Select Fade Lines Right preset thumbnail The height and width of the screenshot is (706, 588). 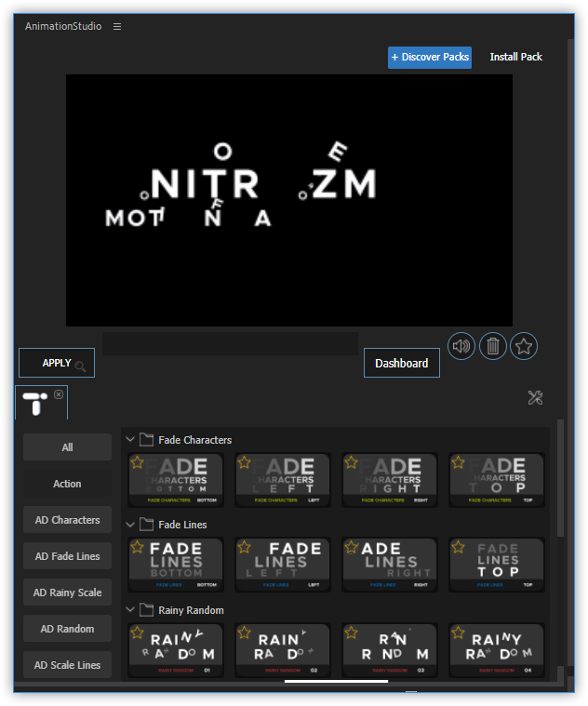390,565
